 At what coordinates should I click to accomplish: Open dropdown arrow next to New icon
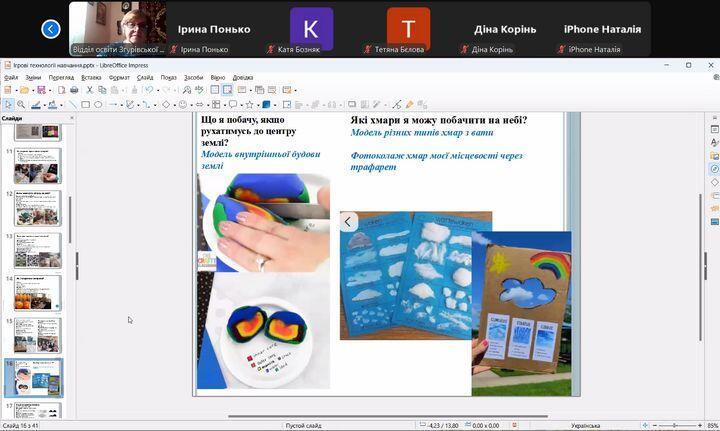(16, 90)
